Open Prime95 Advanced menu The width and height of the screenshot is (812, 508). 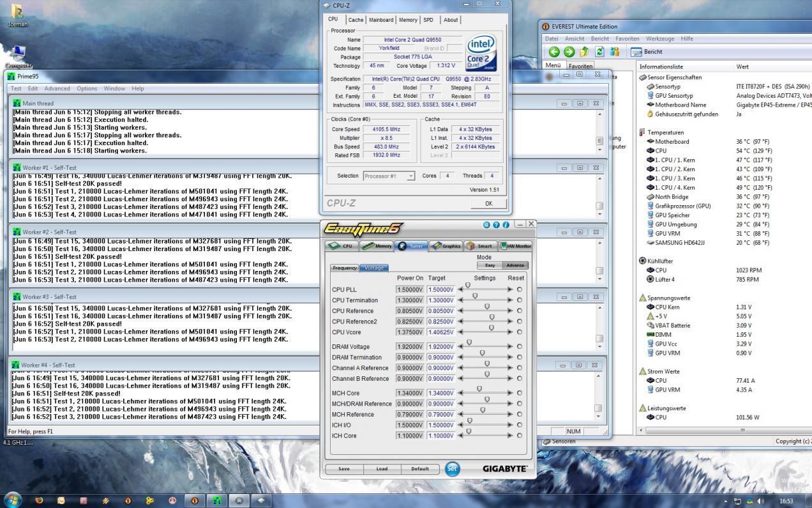pos(57,88)
